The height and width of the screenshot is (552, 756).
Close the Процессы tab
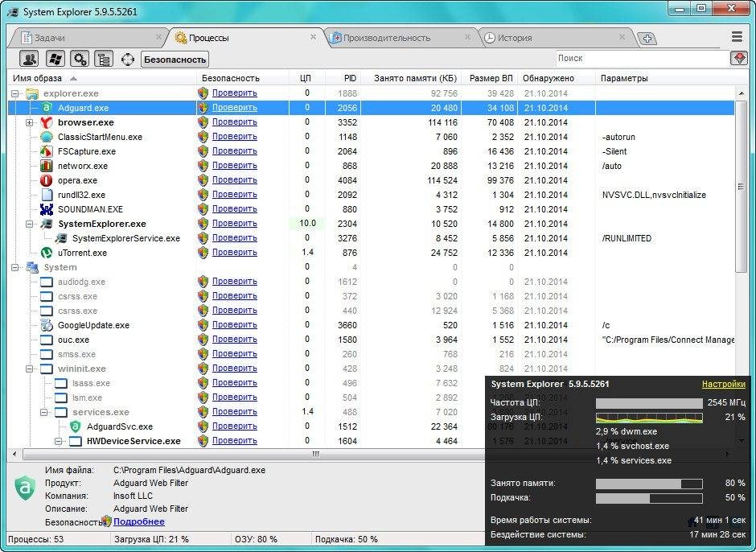313,37
